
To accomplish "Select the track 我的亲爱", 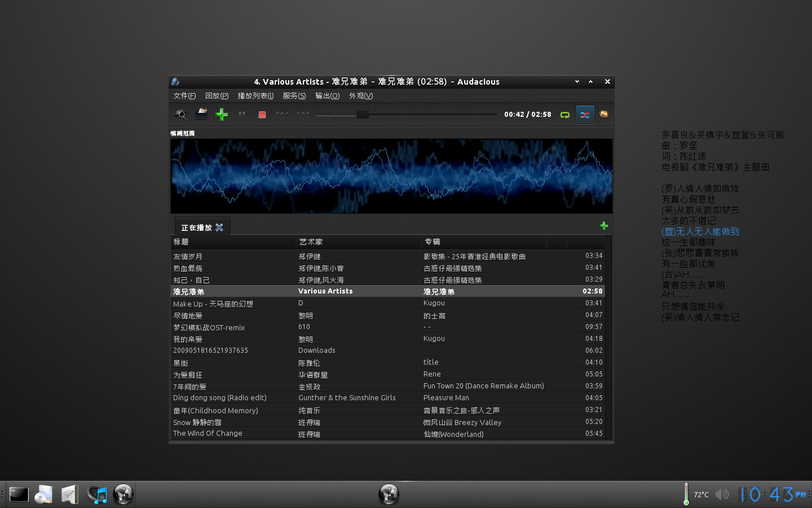I will (388, 339).
